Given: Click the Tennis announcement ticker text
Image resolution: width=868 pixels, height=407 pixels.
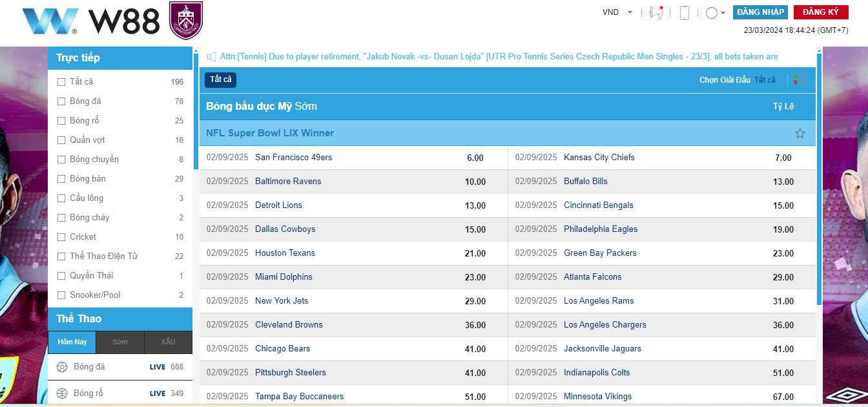Looking at the screenshot, I should point(499,57).
